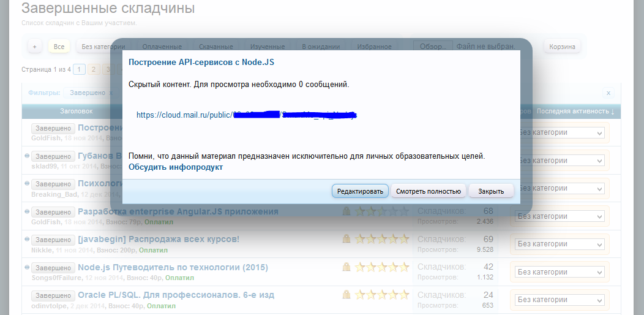Click lock icon on Oracle PL/SQL row

[x=346, y=294]
